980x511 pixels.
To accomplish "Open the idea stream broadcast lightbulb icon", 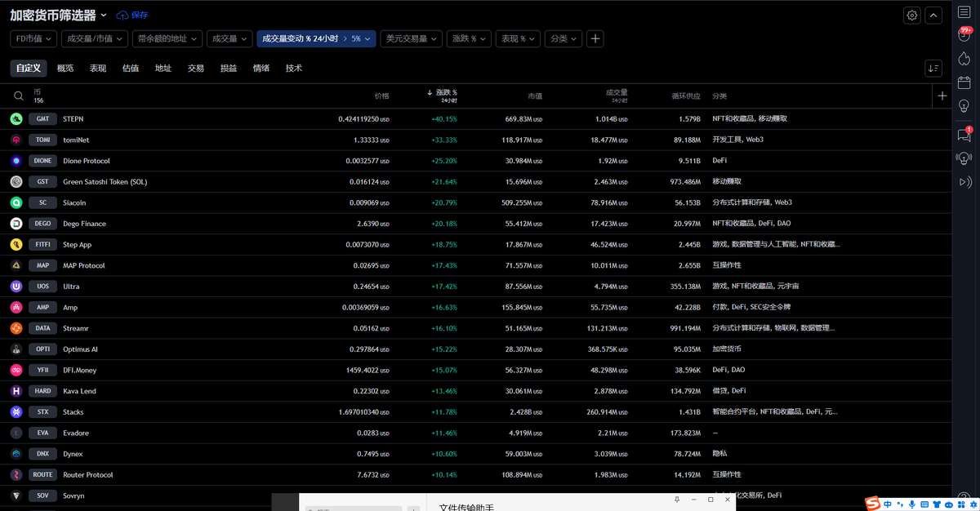I will (964, 158).
